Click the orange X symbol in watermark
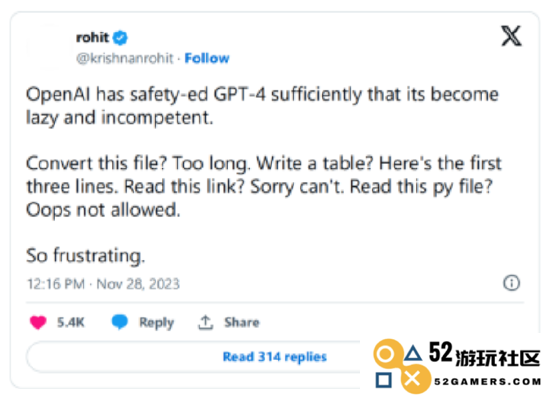Screen dimensions: 550x399 (413, 379)
